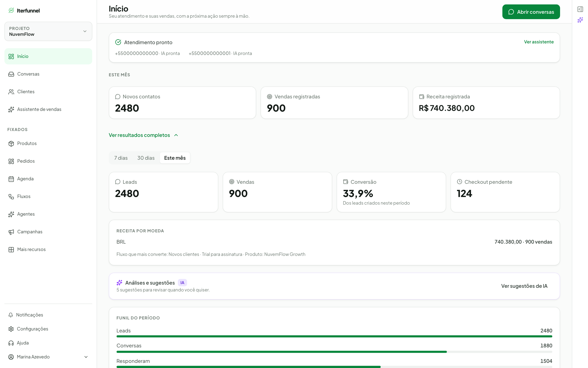
Task: Open the Conversas inbox icon
Action: pyautogui.click(x=11, y=74)
